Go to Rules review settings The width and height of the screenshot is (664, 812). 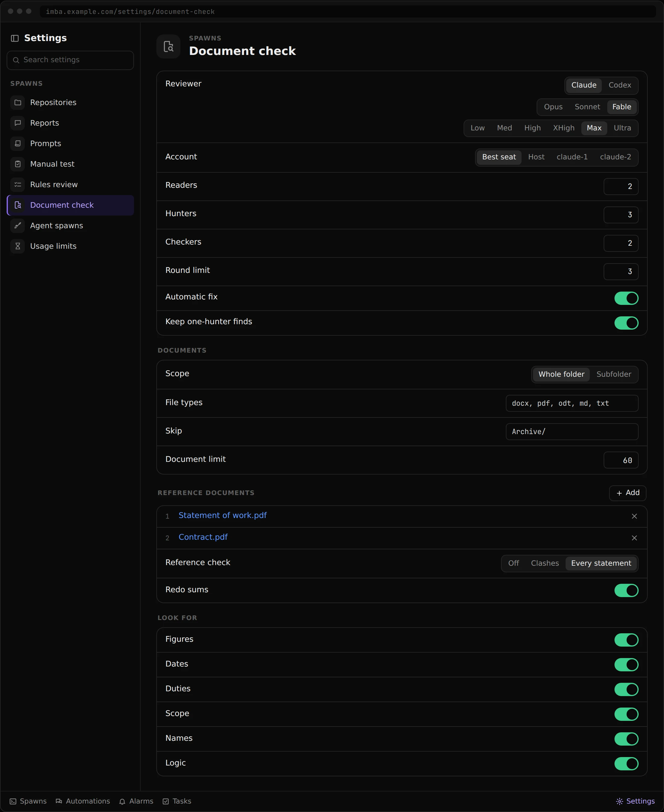(70, 185)
